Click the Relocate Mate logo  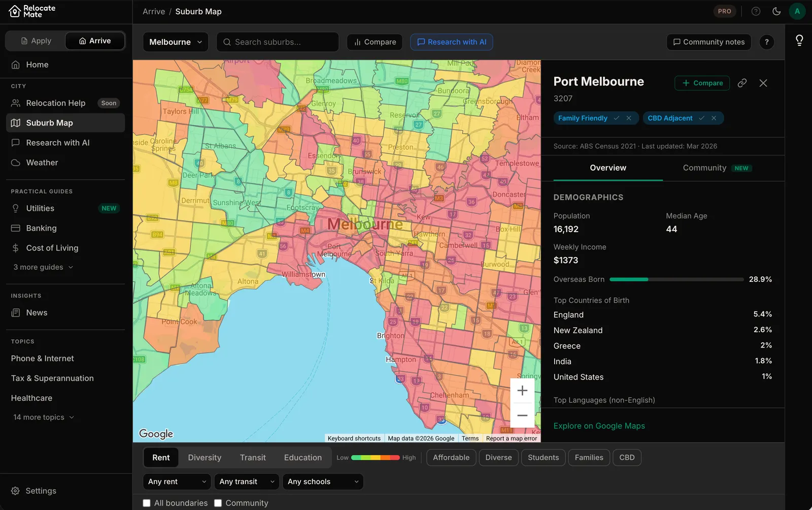(32, 11)
